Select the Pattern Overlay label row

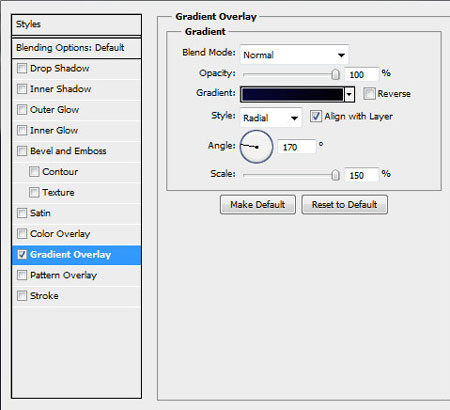[63, 275]
